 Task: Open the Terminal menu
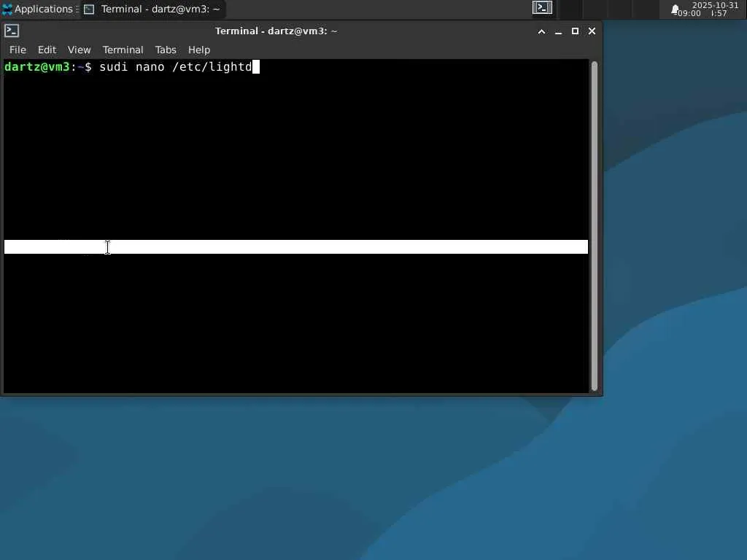(x=123, y=50)
